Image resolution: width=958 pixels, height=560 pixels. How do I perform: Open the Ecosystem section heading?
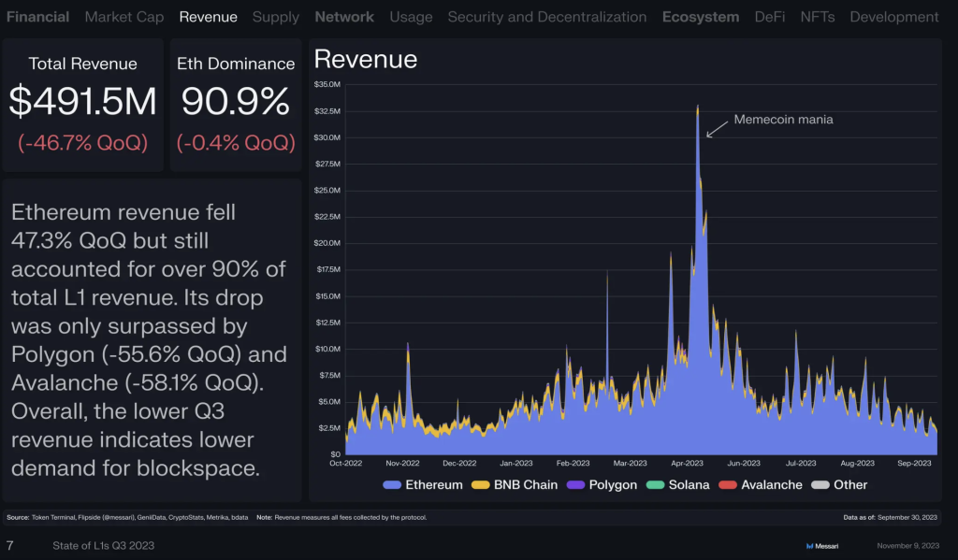701,17
